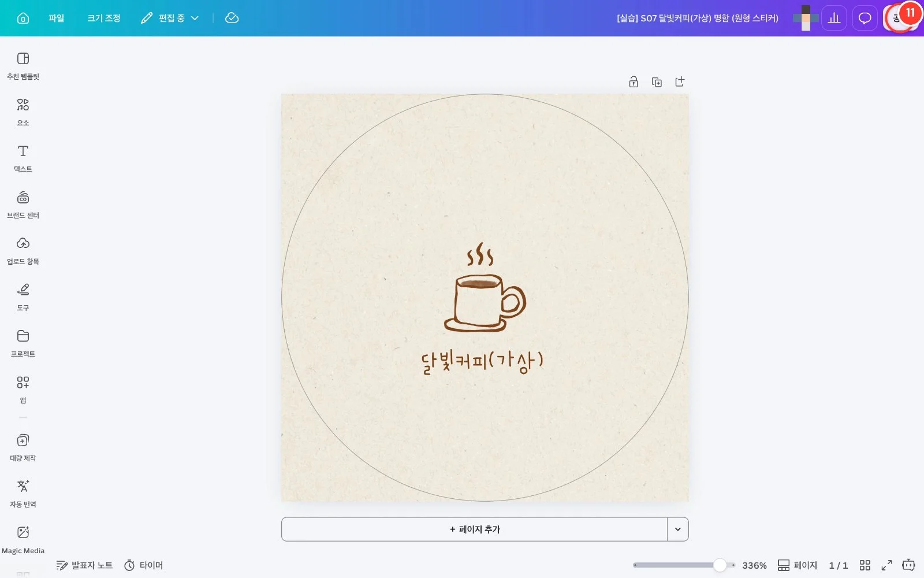Toggle the 페이지 pages view
The height and width of the screenshot is (578, 924).
(797, 565)
